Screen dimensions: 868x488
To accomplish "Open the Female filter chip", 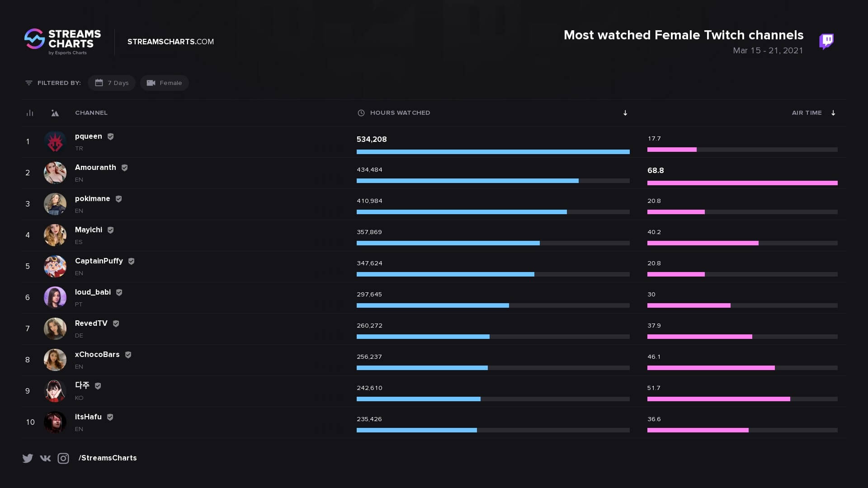I will (165, 83).
